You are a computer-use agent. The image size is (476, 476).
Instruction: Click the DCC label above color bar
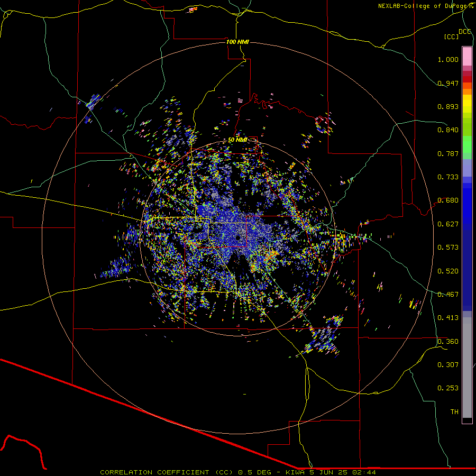pyautogui.click(x=465, y=32)
